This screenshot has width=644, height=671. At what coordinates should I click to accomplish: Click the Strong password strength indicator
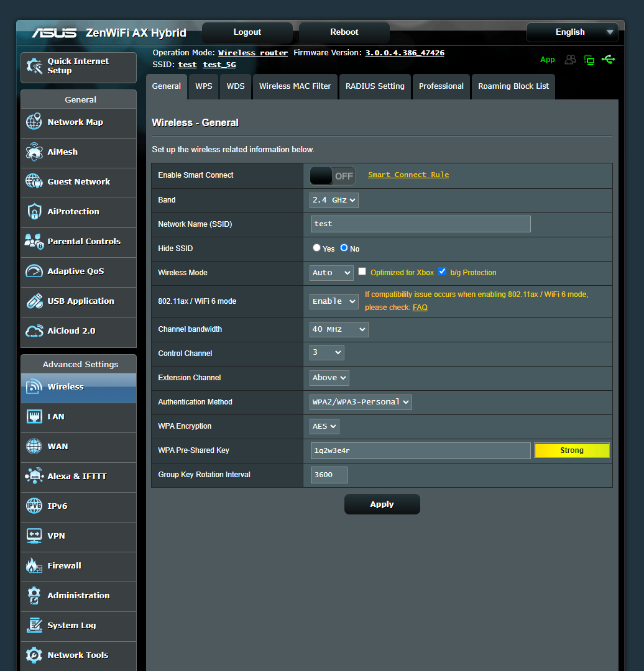(x=571, y=450)
